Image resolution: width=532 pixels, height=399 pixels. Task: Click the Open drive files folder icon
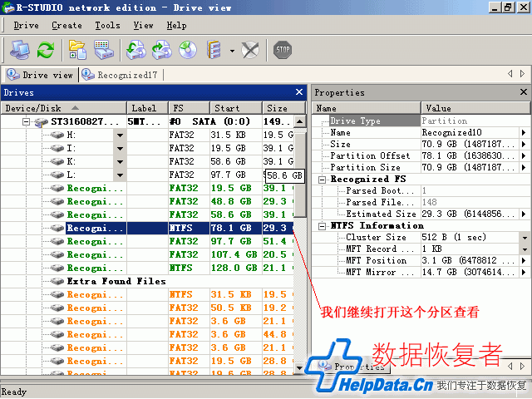tap(77, 50)
